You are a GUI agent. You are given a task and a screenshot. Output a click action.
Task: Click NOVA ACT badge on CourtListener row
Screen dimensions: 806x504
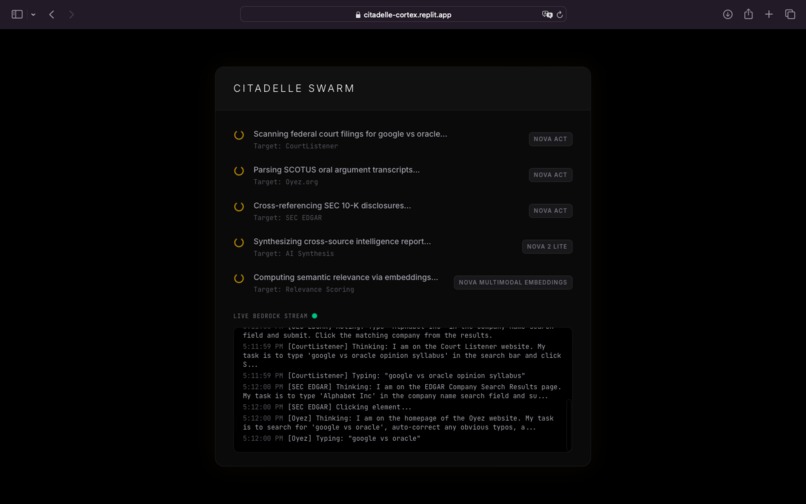551,139
